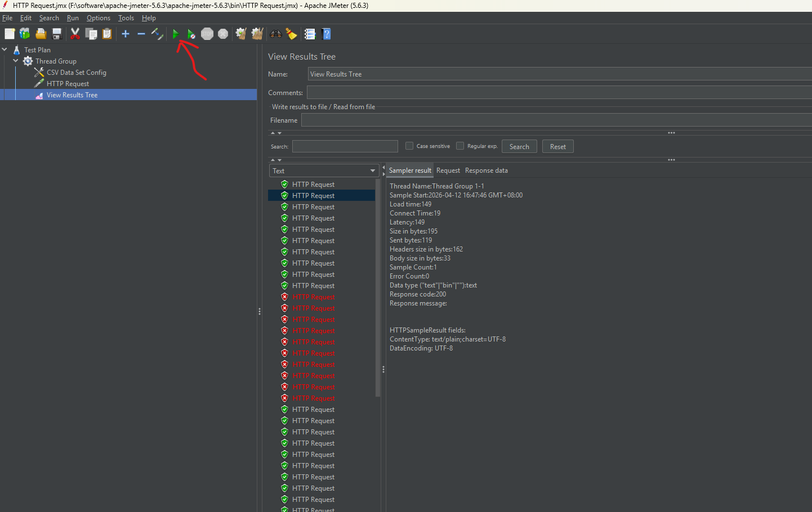Select CSV Data Set Config node
812x512 pixels.
[77, 72]
